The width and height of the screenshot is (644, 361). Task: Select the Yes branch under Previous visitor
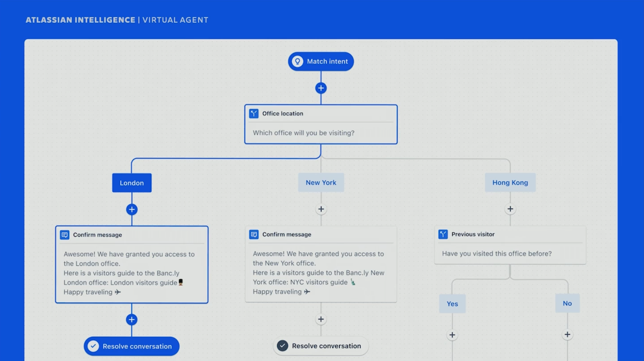pyautogui.click(x=453, y=303)
